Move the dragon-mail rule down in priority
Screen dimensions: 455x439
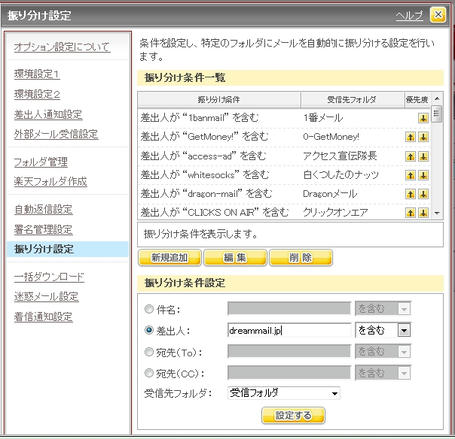click(423, 194)
